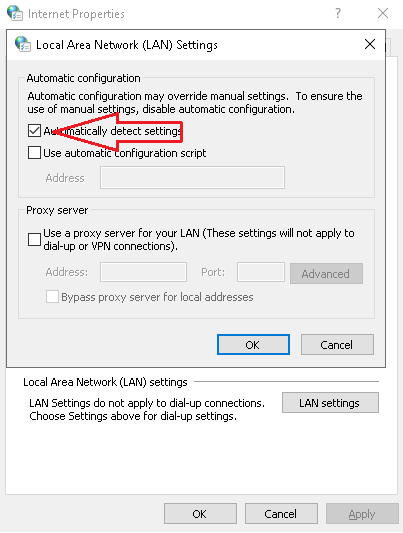403x533 pixels.
Task: Click the Automatically detect settings label
Action: pyautogui.click(x=112, y=131)
